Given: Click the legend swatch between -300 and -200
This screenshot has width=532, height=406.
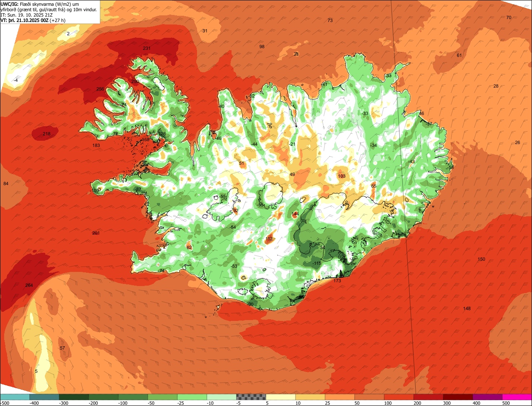Looking at the screenshot, I should [x=74, y=397].
